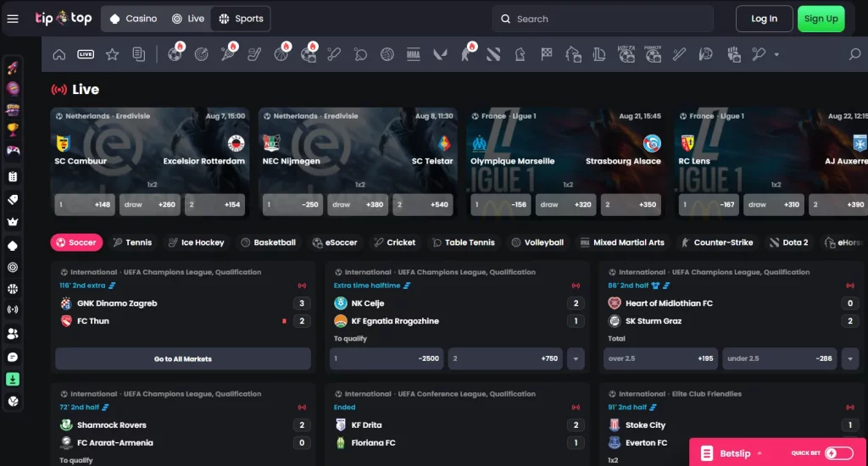Select the Basketball sport tab

tap(269, 242)
